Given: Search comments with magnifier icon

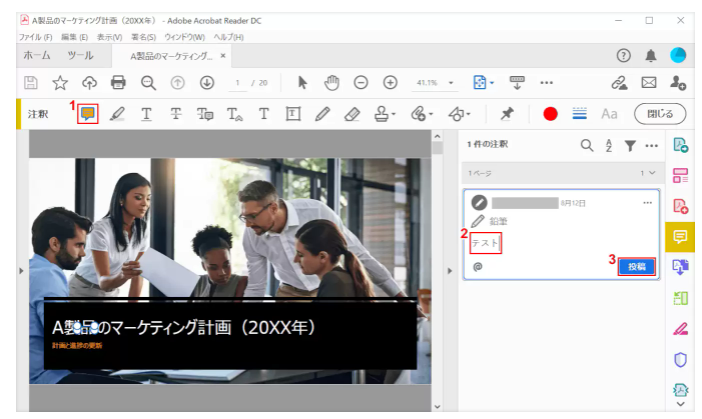Looking at the screenshot, I should point(587,145).
